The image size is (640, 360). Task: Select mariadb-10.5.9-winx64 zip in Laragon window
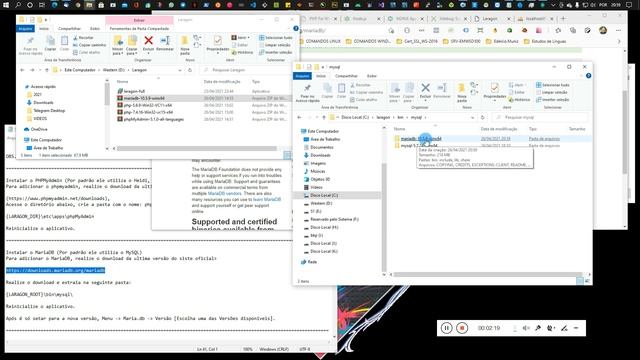click(144, 98)
